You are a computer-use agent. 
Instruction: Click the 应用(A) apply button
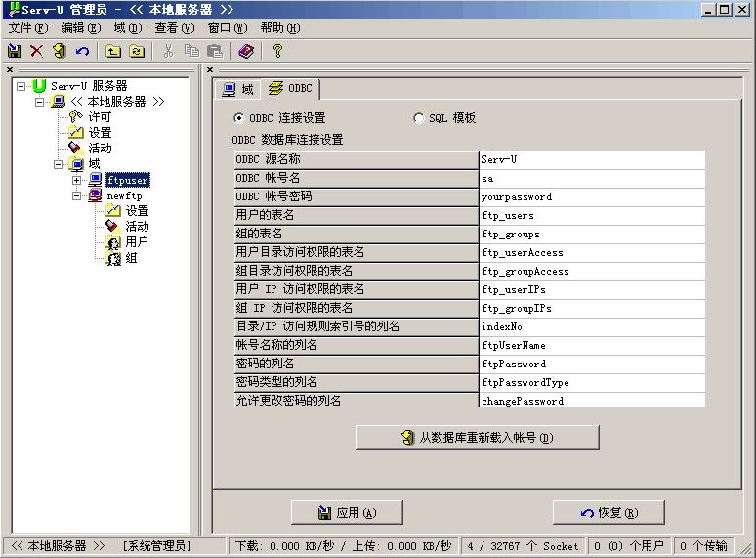(348, 513)
